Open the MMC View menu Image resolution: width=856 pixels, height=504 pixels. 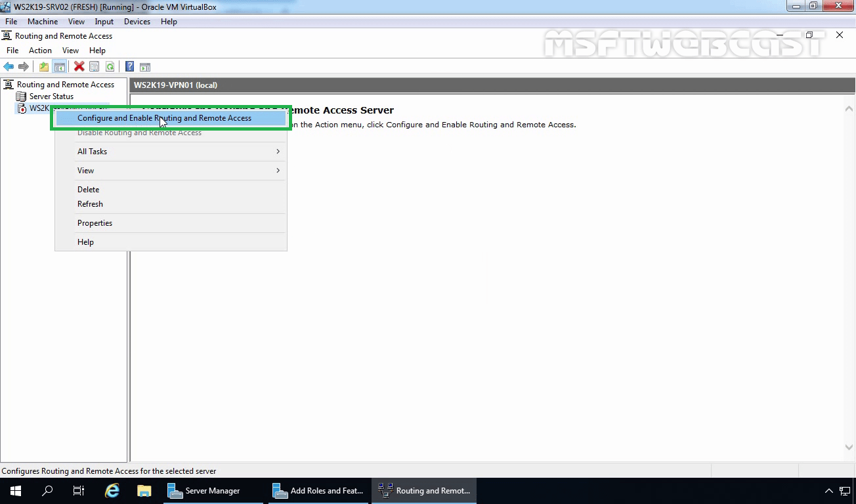pos(70,51)
